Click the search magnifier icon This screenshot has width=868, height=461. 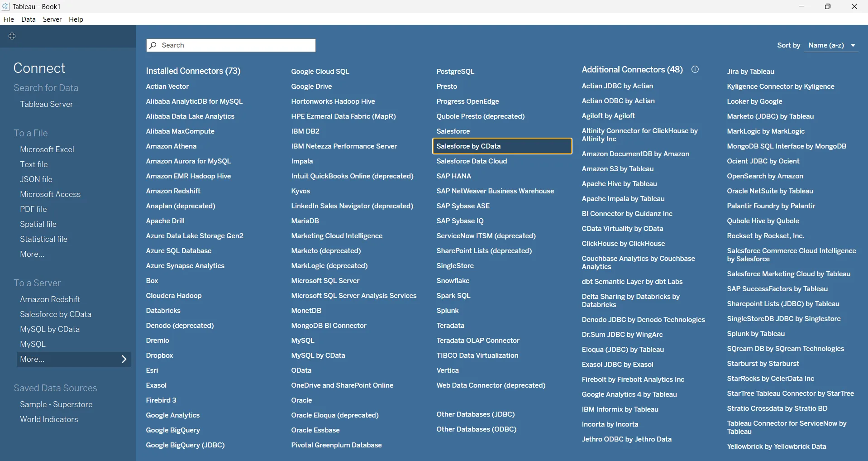153,45
